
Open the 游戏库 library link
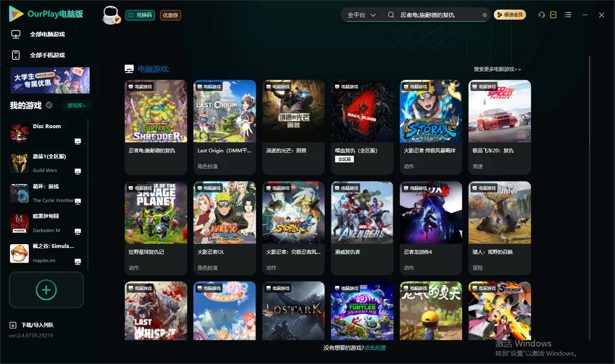(76, 106)
